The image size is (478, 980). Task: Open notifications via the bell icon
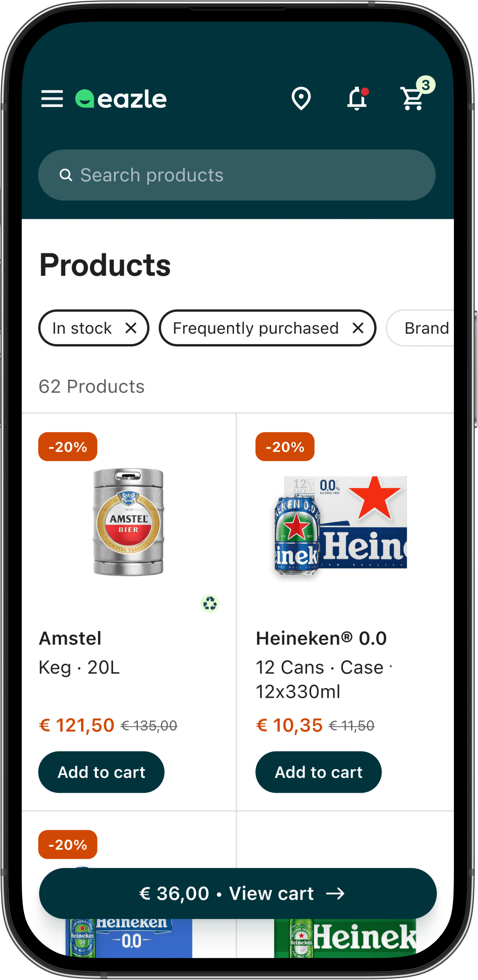(x=357, y=99)
